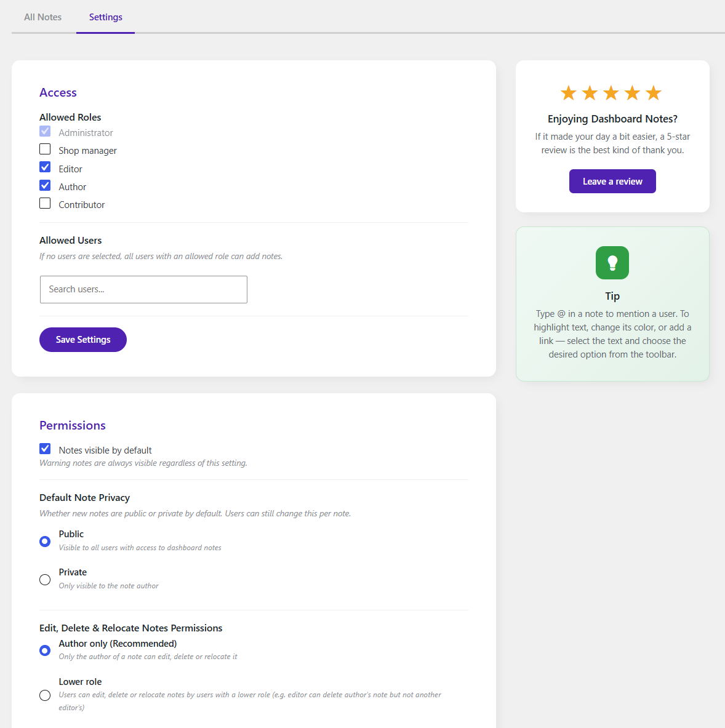Screen dimensions: 725x728
Task: Click inside the Search users field
Action: (143, 289)
